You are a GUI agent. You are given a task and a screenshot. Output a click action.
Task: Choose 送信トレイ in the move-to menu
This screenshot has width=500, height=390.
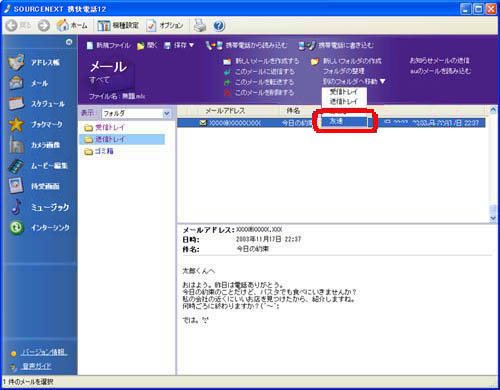tap(344, 101)
